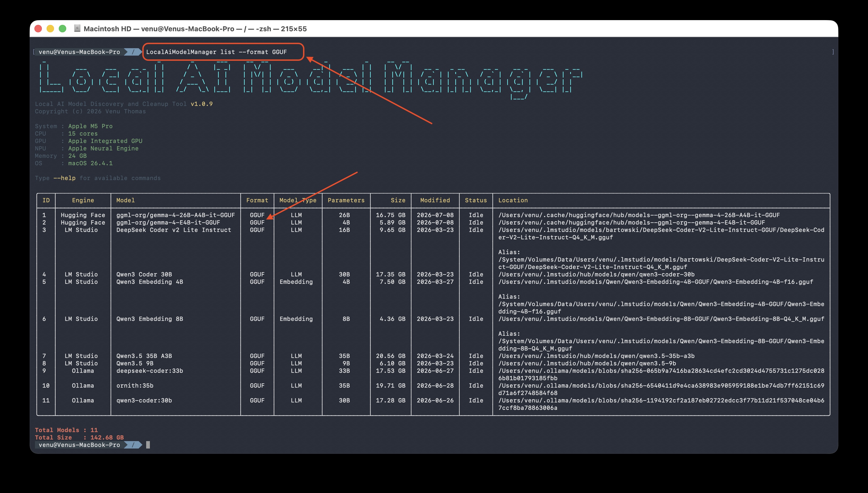
Task: Click model 'DeepSeek Coder v2 Lite Instruct'
Action: pyautogui.click(x=174, y=230)
